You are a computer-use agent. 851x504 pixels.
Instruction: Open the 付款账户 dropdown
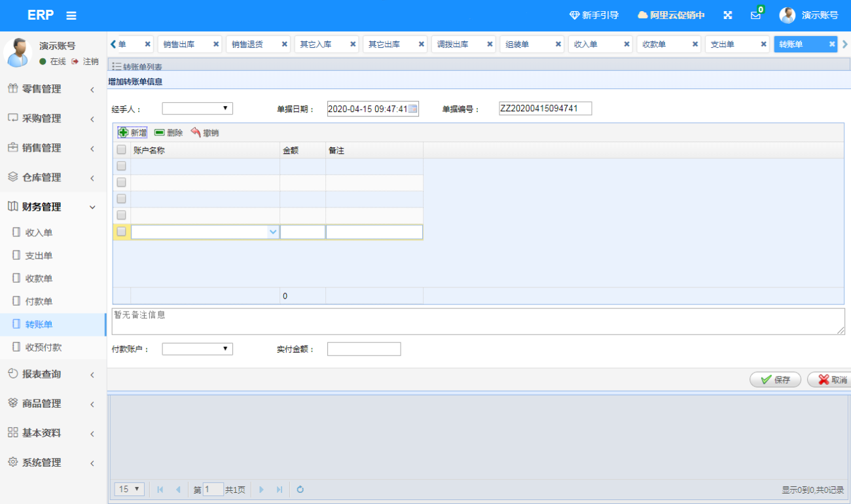(197, 349)
